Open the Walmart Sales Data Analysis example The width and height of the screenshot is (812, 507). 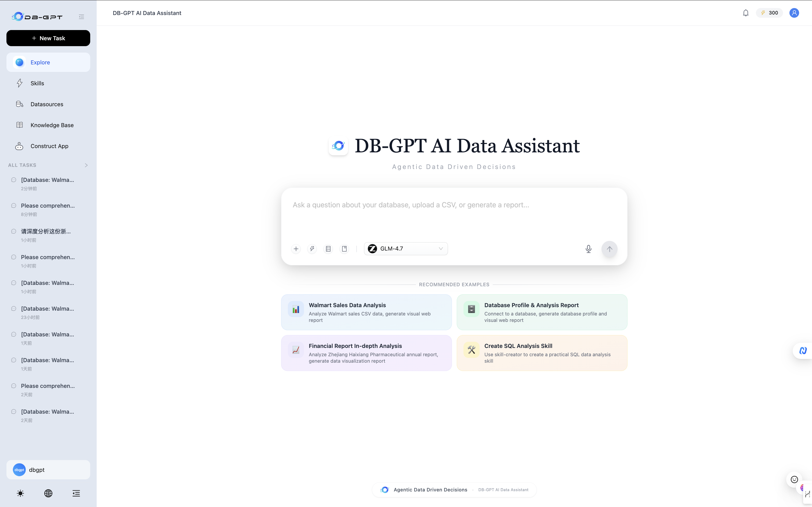(x=366, y=312)
